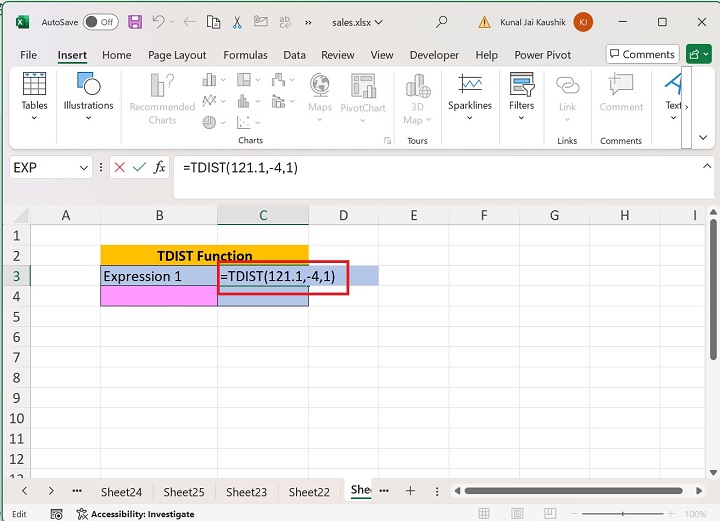The width and height of the screenshot is (720, 521).
Task: Click the 3D Map icon
Action: [417, 86]
